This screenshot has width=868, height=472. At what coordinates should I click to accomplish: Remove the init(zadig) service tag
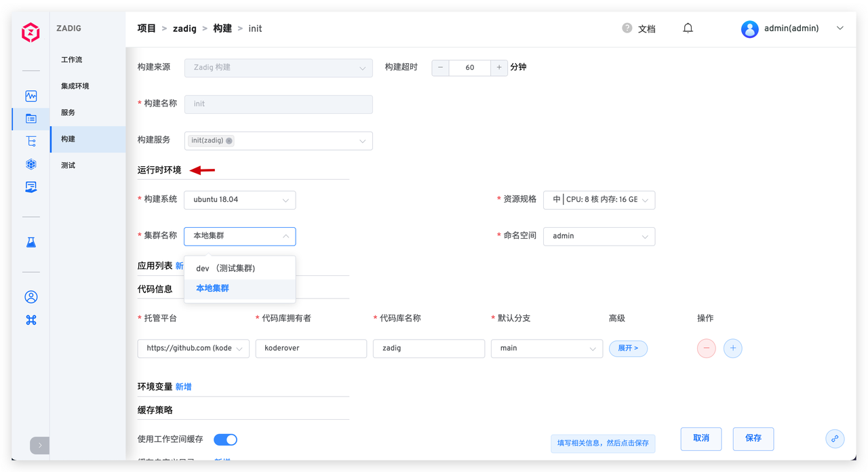click(x=229, y=141)
